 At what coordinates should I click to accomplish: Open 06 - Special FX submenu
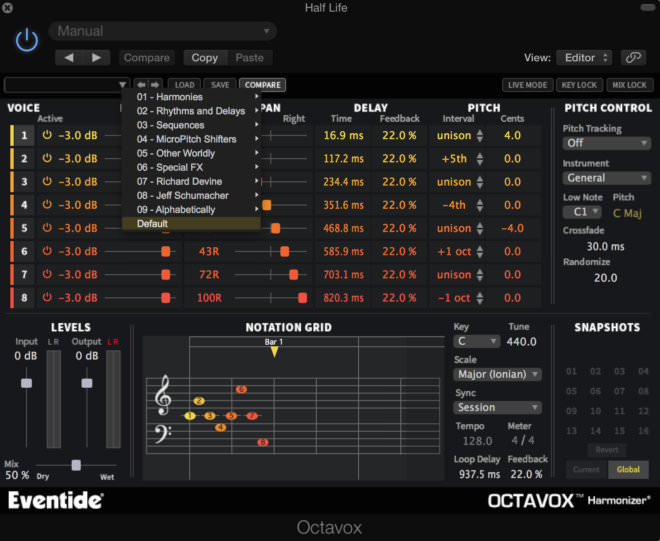pyautogui.click(x=192, y=167)
